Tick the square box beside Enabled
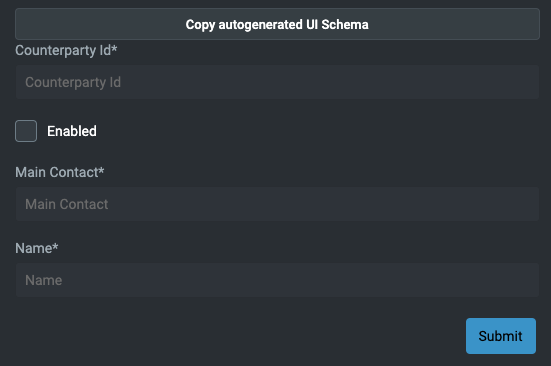 tap(26, 131)
